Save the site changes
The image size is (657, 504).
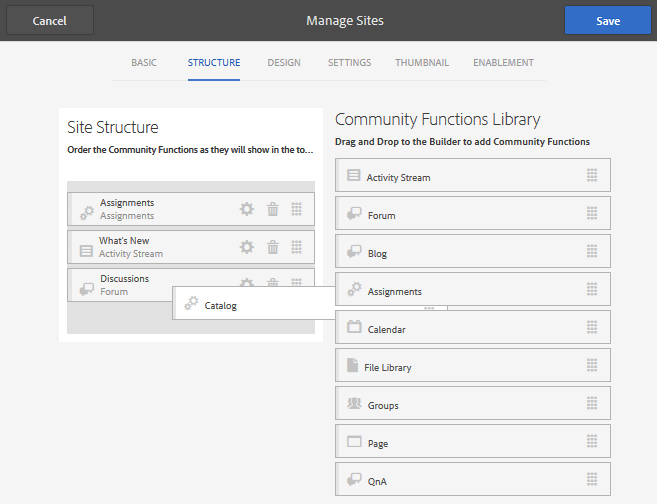click(607, 20)
